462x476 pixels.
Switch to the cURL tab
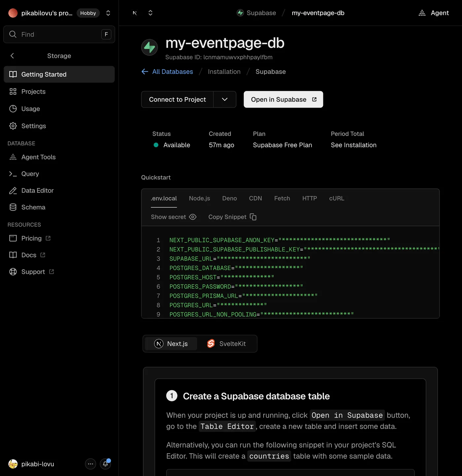coord(337,198)
